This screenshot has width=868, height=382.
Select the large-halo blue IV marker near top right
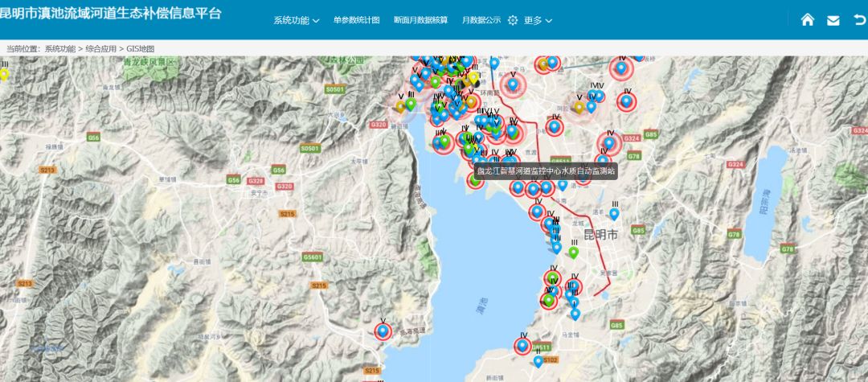pyautogui.click(x=621, y=68)
